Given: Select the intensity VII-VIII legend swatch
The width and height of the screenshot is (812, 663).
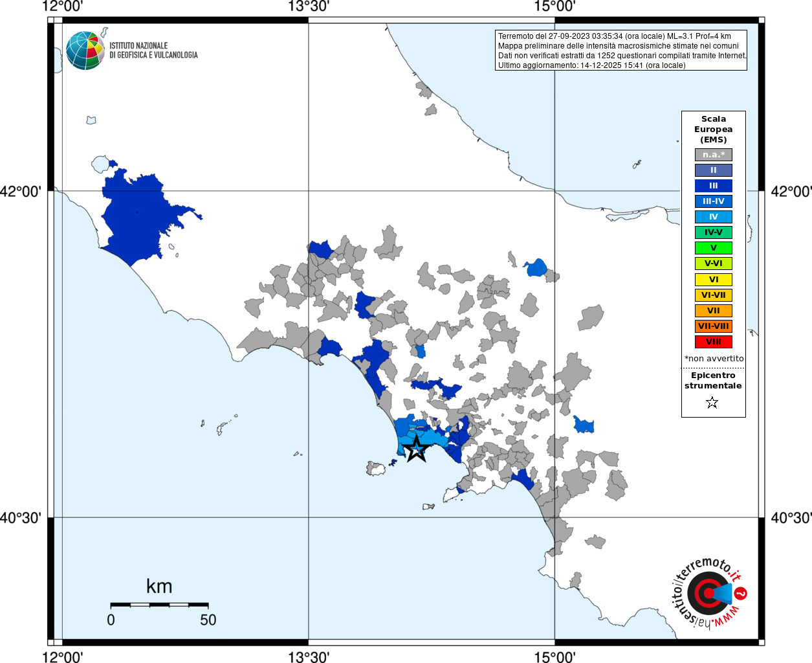Looking at the screenshot, I should pos(714,326).
